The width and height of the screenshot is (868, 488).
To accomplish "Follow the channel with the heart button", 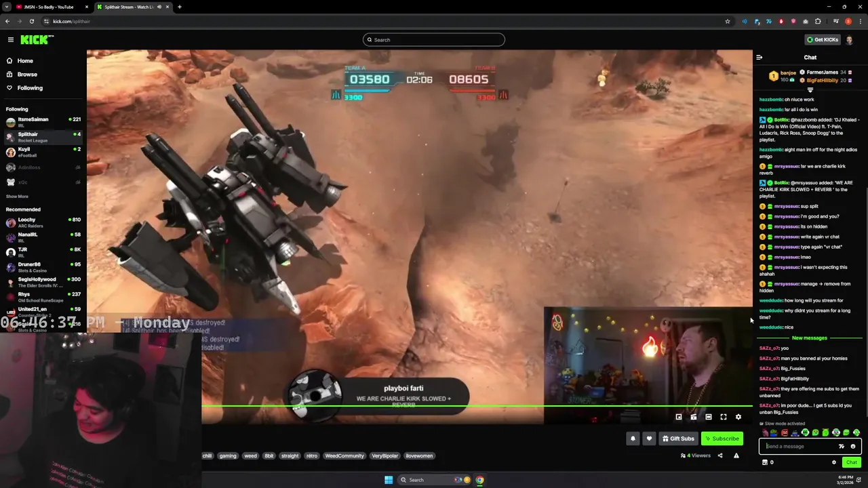I will pyautogui.click(x=649, y=439).
